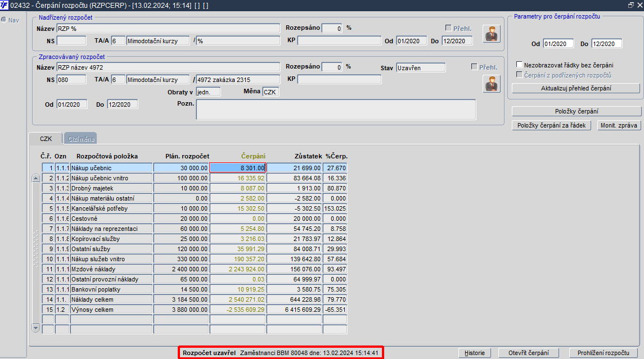
Task: Click Název field containing RZP %
Action: click(x=168, y=28)
